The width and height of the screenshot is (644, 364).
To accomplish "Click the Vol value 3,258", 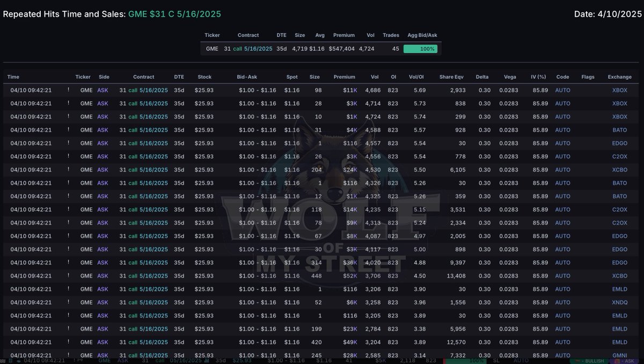I will point(373,302).
